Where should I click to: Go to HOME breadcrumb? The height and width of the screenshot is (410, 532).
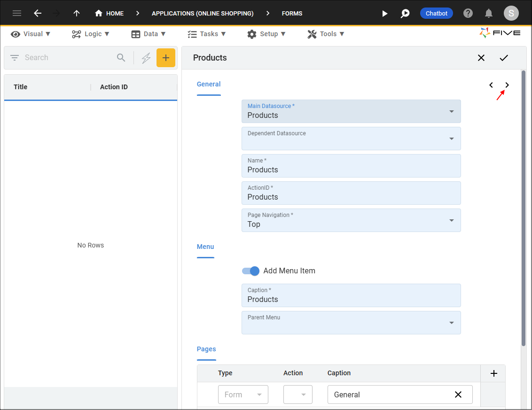[109, 13]
